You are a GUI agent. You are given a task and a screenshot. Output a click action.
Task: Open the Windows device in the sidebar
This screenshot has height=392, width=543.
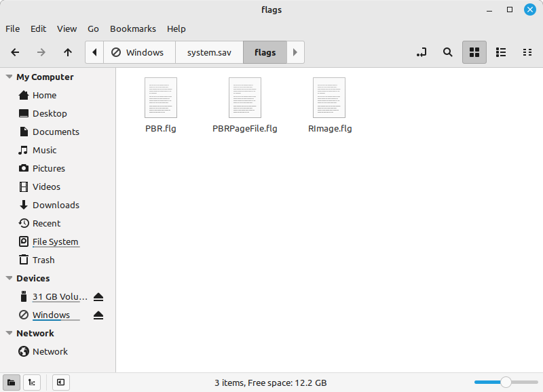pyautogui.click(x=52, y=315)
